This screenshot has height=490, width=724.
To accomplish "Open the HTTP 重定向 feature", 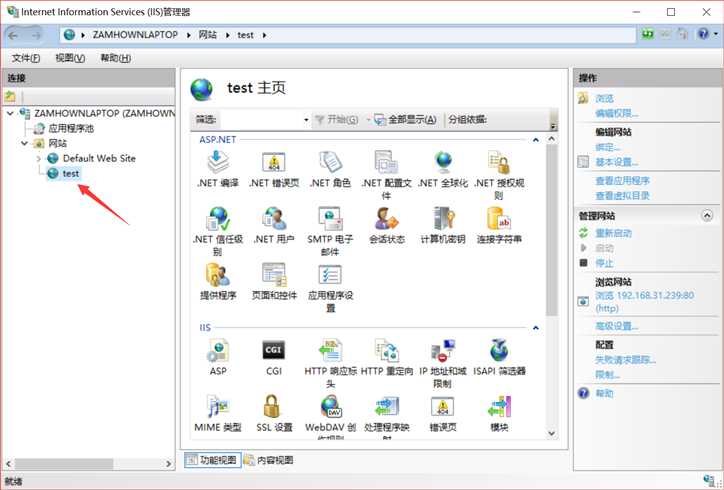I will coord(386,357).
